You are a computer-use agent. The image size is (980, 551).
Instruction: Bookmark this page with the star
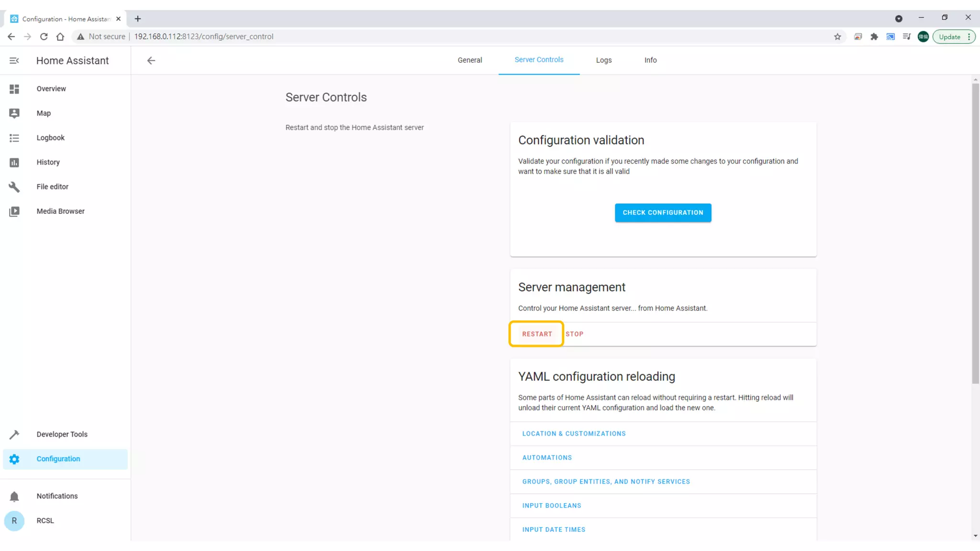(837, 37)
